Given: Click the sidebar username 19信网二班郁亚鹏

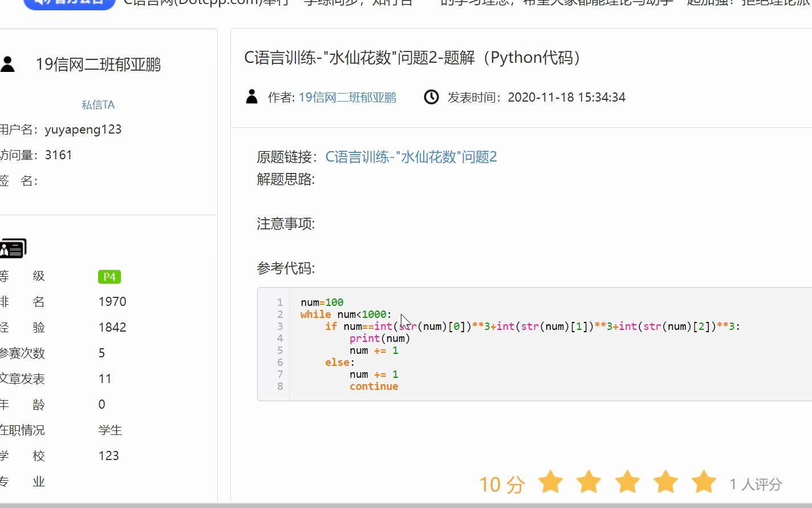Looking at the screenshot, I should (x=98, y=64).
